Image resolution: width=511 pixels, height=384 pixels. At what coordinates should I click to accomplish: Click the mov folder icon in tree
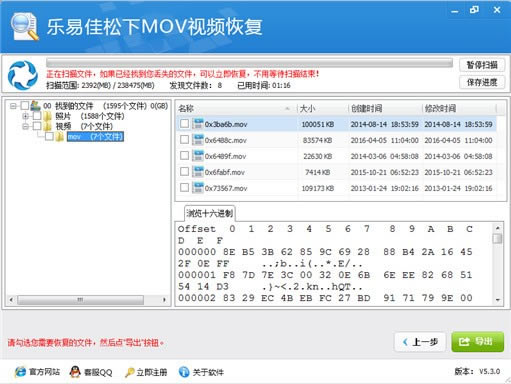coord(60,136)
